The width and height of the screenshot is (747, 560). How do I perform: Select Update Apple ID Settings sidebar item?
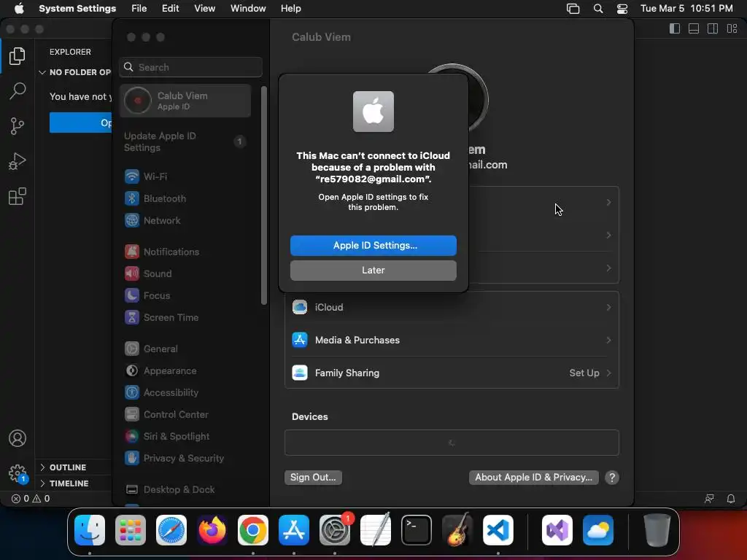[185, 141]
